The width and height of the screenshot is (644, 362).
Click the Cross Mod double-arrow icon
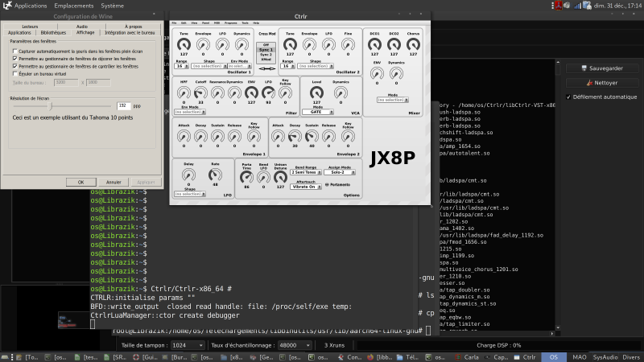click(x=267, y=68)
